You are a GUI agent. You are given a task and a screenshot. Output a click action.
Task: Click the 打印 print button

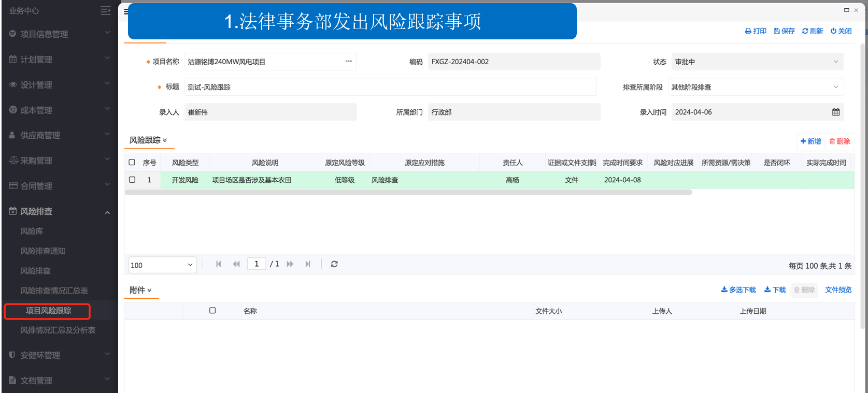pos(756,31)
